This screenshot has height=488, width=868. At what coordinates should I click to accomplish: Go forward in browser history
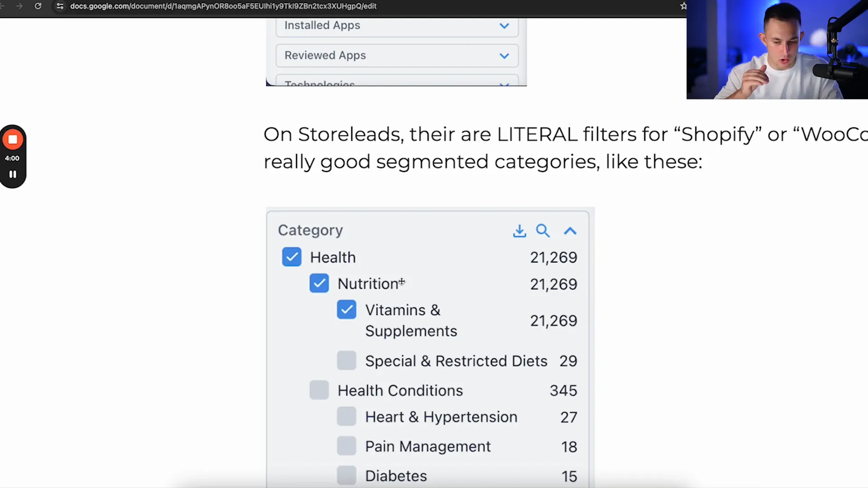[x=19, y=6]
